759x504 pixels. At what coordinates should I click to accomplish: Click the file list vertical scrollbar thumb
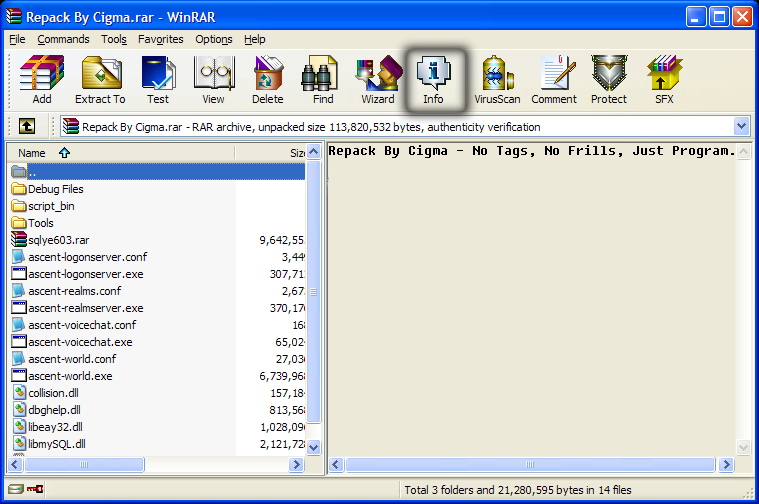[x=314, y=291]
